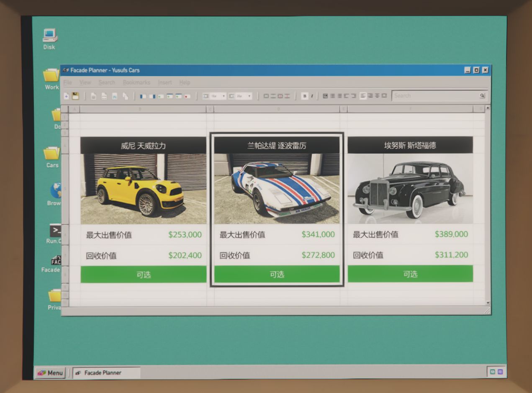Open the Search menu
532x393 pixels.
[107, 82]
